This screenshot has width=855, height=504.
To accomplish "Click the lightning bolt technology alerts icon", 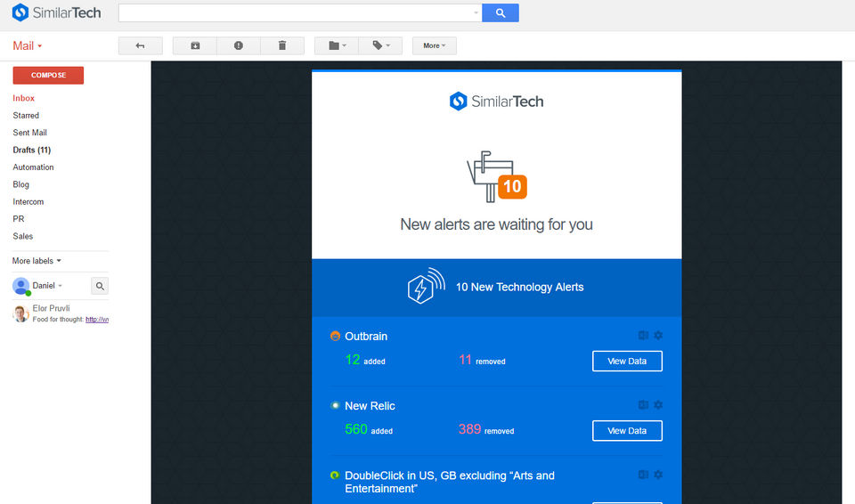I will coord(426,286).
